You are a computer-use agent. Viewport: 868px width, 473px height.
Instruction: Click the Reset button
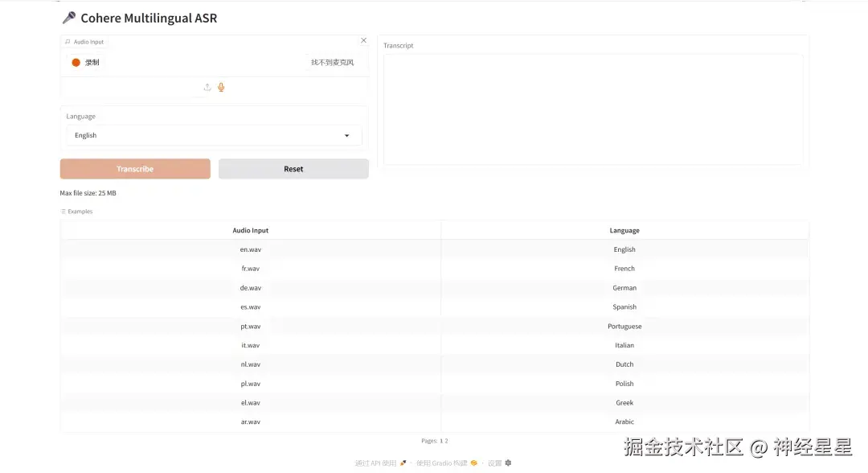(293, 169)
